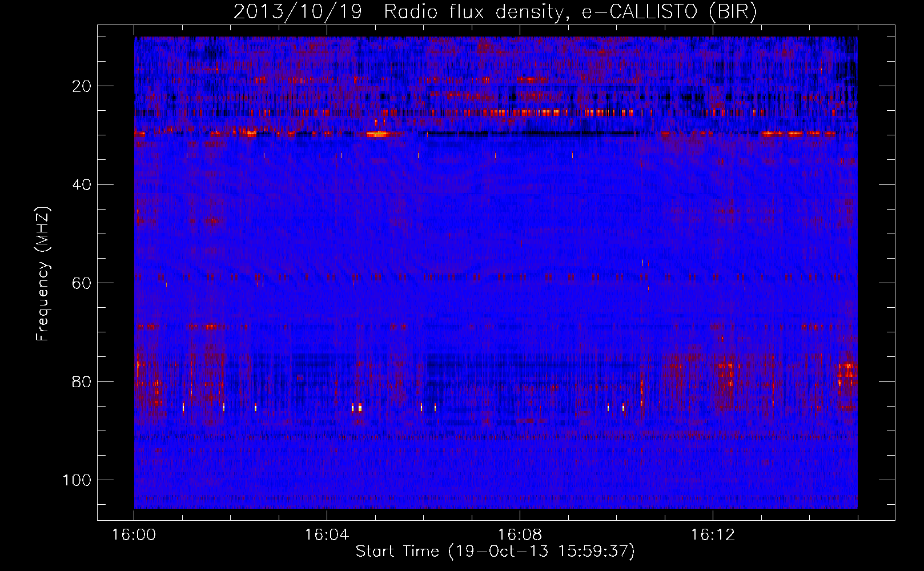
Task: Click the 16:12 time axis label
Action: pos(713,535)
